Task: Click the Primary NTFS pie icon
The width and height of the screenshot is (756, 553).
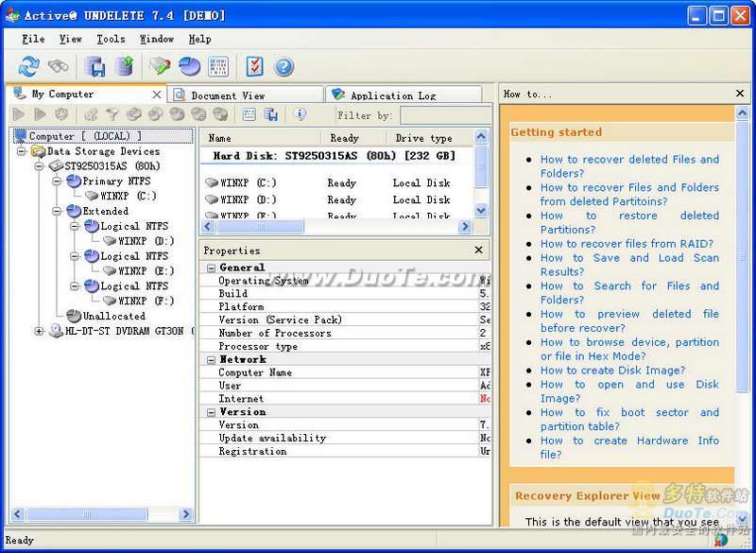Action: pyautogui.click(x=74, y=181)
